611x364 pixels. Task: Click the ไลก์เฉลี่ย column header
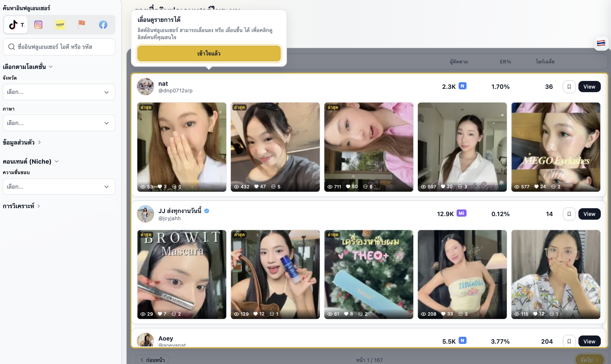click(545, 62)
